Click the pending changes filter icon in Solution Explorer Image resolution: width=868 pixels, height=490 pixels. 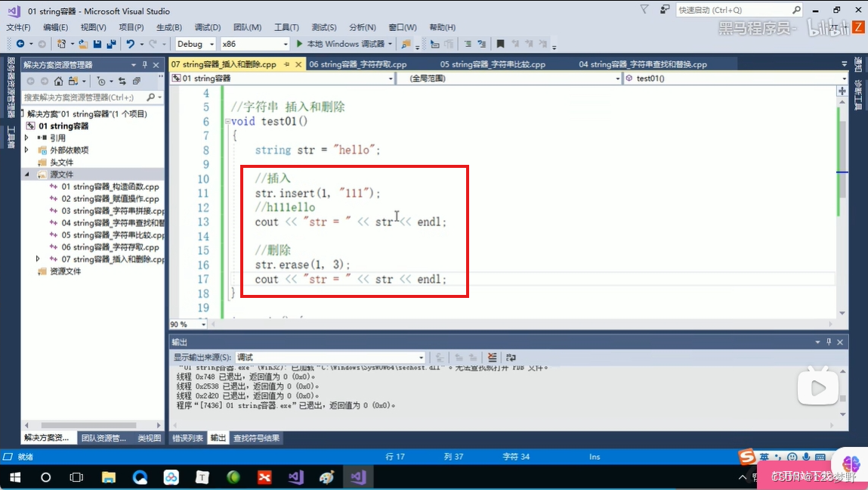point(101,81)
